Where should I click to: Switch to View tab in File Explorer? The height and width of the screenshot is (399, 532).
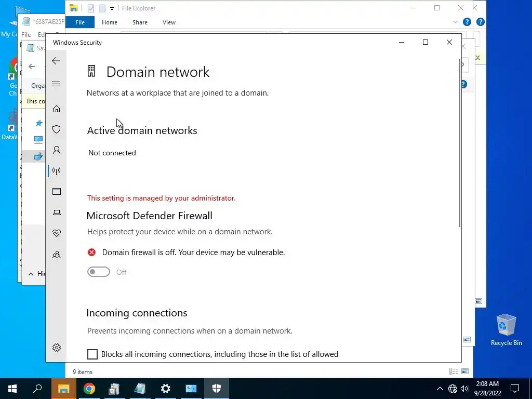[x=169, y=22]
